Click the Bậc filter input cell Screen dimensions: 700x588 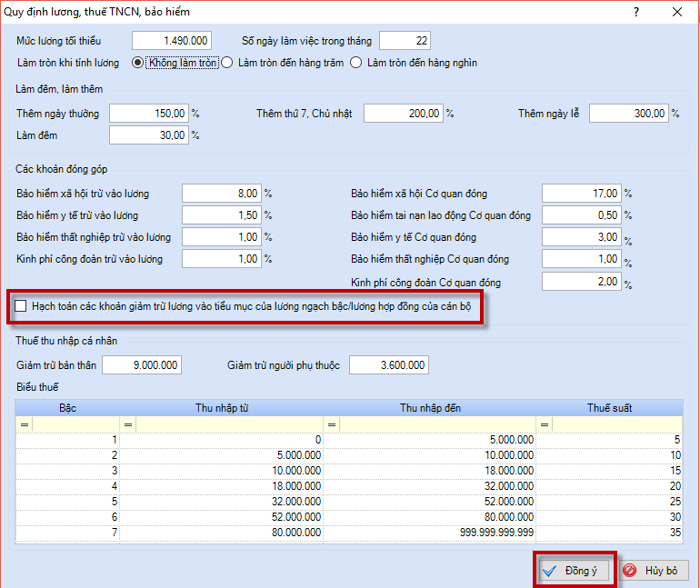pos(75,424)
